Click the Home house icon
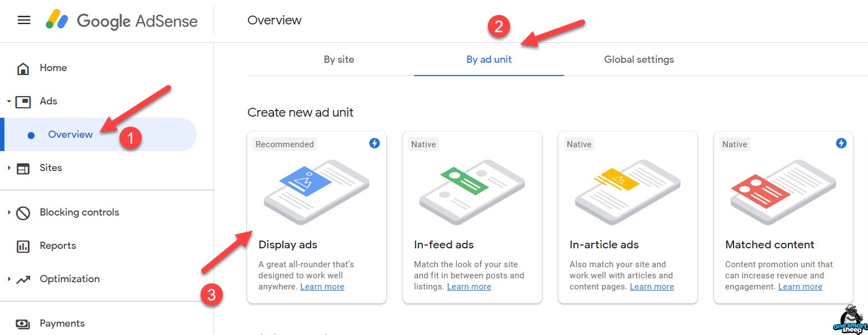 pyautogui.click(x=23, y=68)
